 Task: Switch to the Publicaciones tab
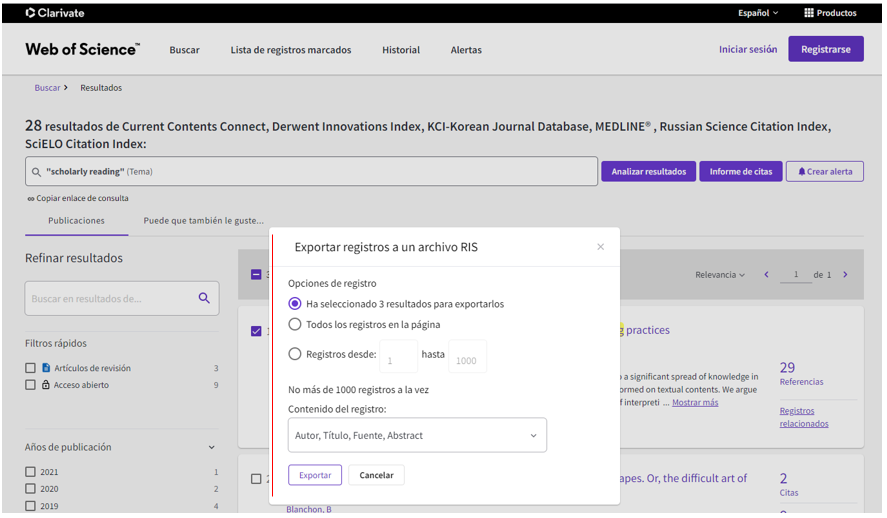coord(76,221)
